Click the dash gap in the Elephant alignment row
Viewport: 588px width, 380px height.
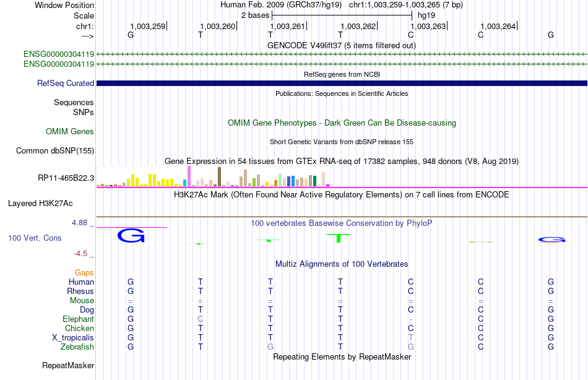click(x=410, y=319)
